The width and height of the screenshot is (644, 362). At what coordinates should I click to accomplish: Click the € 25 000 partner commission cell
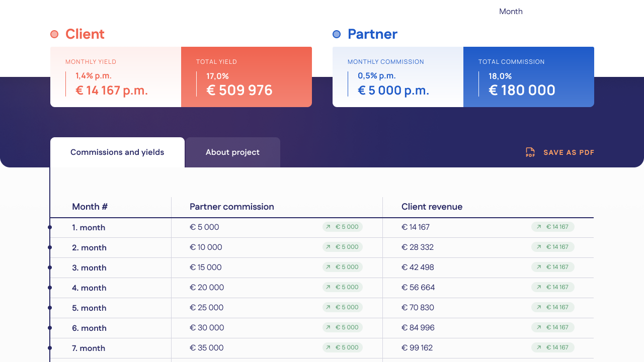click(206, 308)
